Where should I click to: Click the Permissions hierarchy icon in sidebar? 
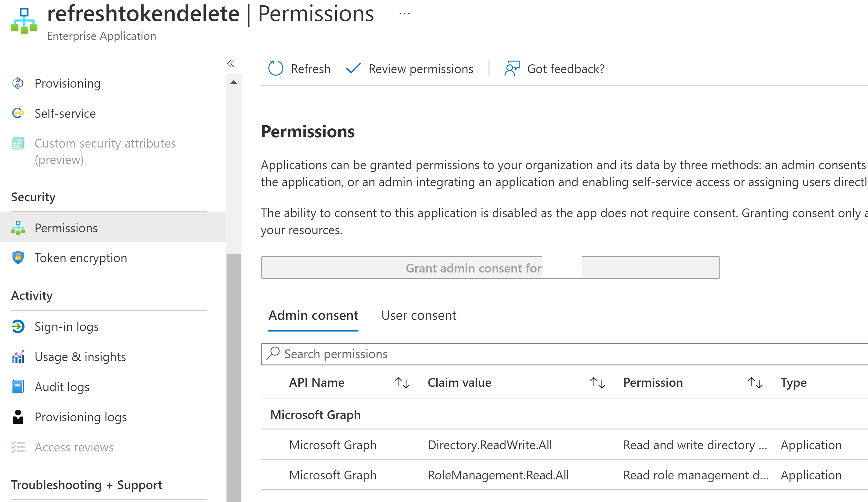tap(18, 228)
